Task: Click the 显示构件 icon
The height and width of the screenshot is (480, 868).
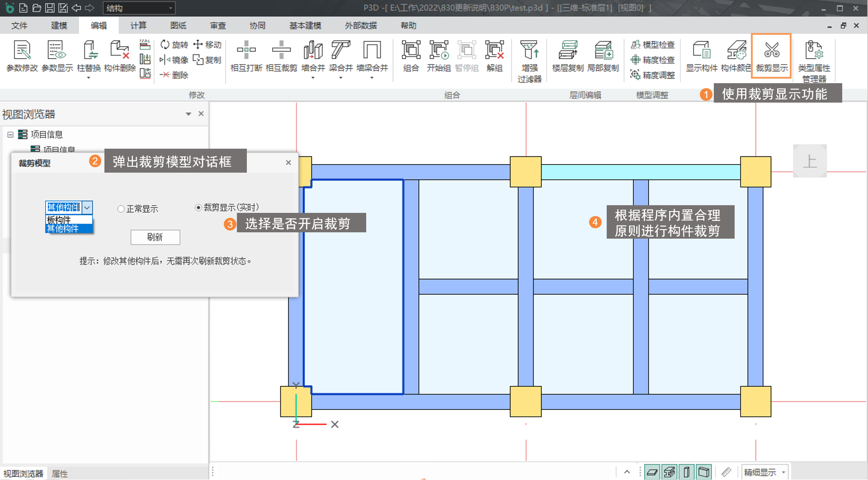Action: (x=701, y=56)
